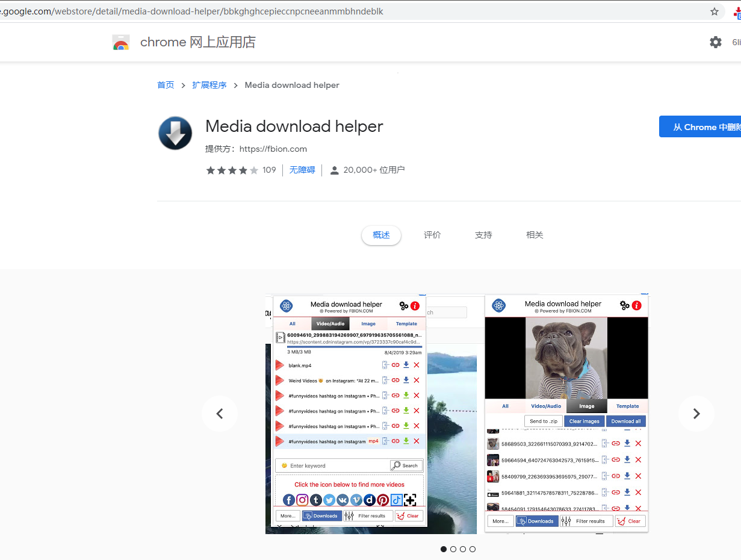Open the 109 ratings count
The image size is (741, 560).
[269, 170]
